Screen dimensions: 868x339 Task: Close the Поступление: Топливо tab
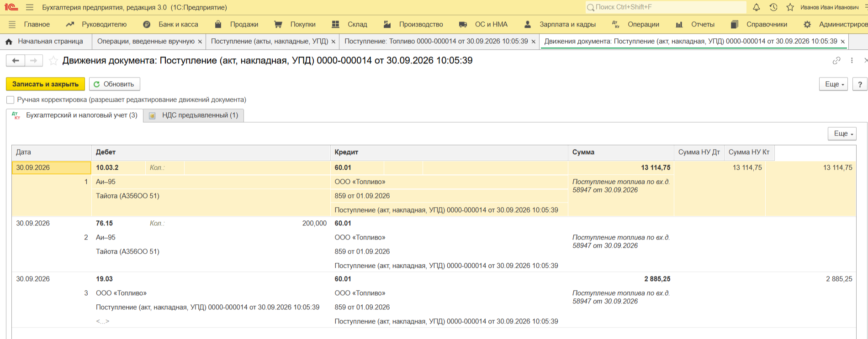coord(534,42)
